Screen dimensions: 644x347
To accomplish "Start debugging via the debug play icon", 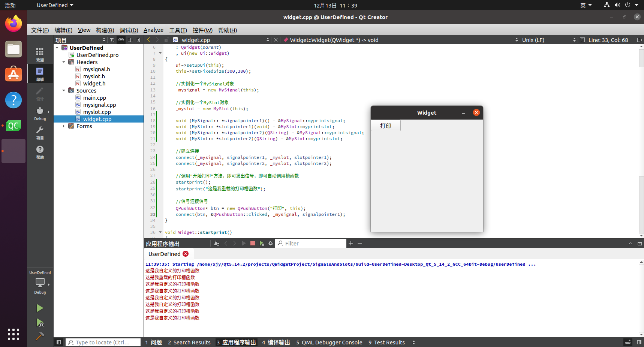I will [x=40, y=323].
